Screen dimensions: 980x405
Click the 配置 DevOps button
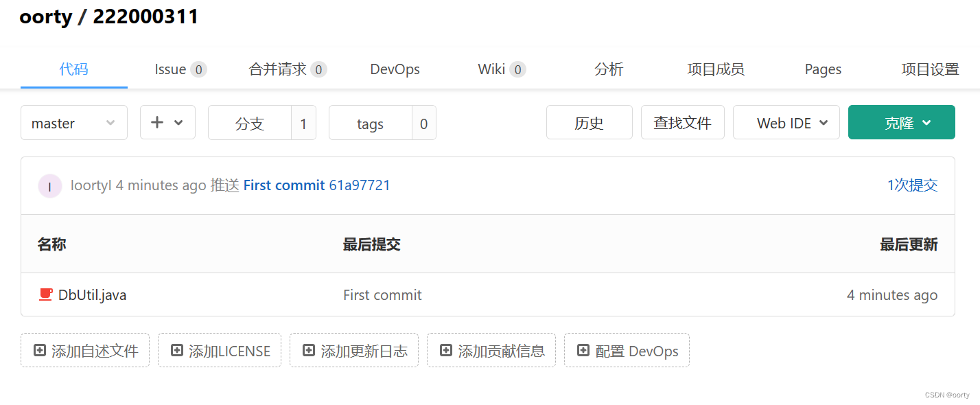pyautogui.click(x=627, y=351)
